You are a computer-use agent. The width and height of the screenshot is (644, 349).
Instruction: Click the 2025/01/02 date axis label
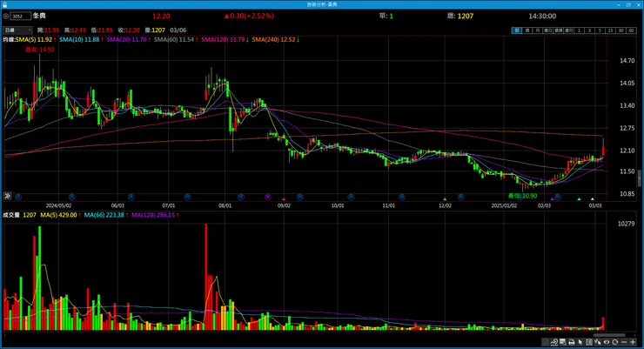[504, 205]
